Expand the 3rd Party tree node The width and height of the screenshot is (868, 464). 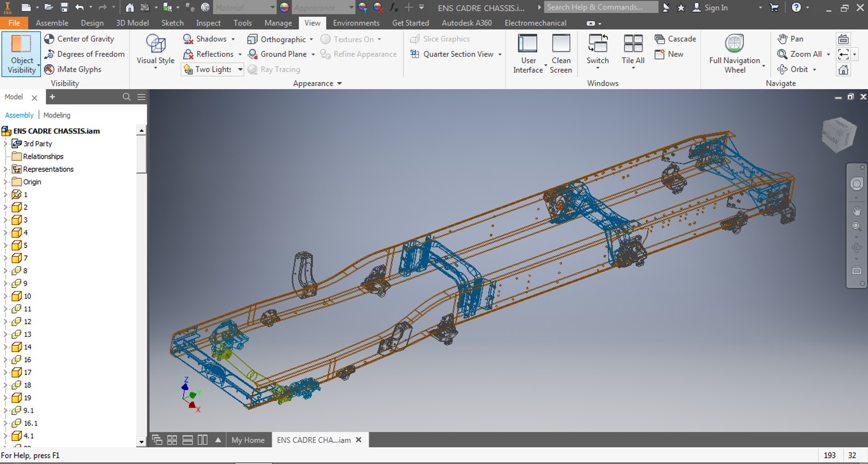5,144
